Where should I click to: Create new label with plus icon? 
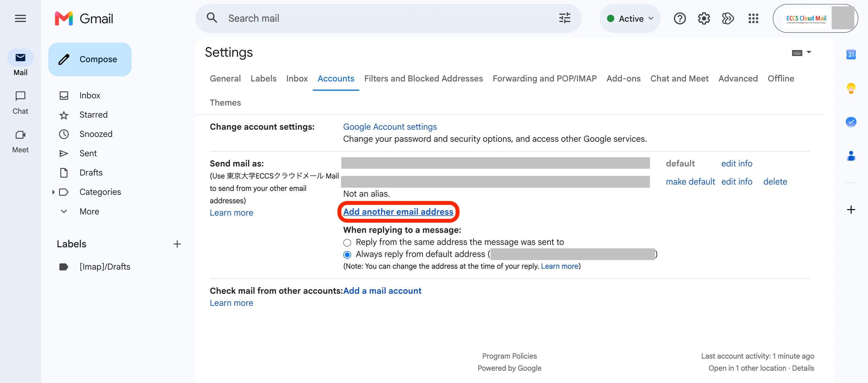pyautogui.click(x=177, y=244)
